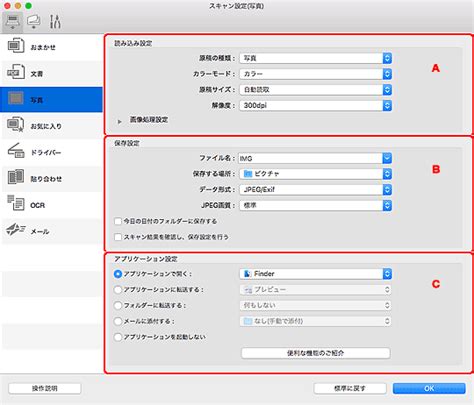The image size is (474, 405).
Task: Click the disabled なし(手動で添付) dropdown
Action: 315,321
